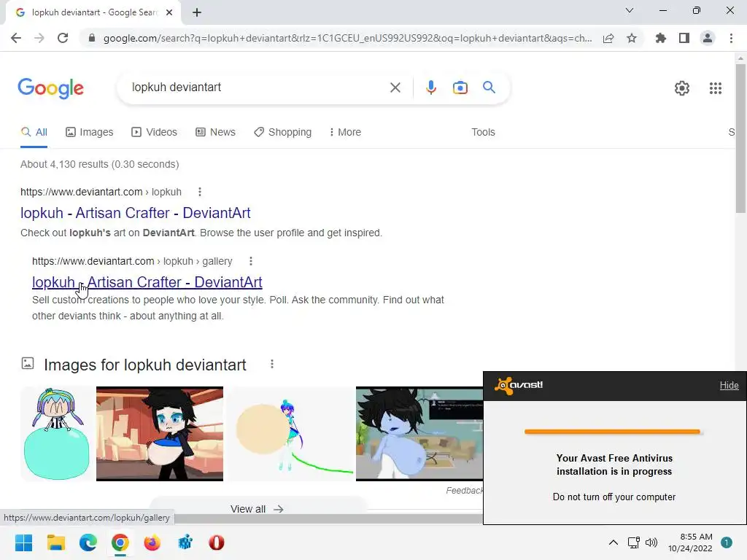The height and width of the screenshot is (560, 747).
Task: Open a new browser tab
Action: 197,12
